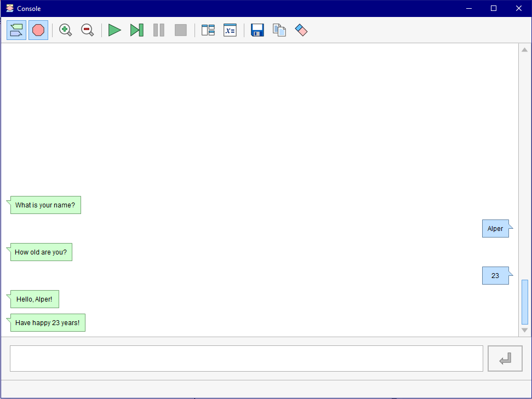Toggle the chat bubbles view icon
This screenshot has width=532, height=399.
16,30
